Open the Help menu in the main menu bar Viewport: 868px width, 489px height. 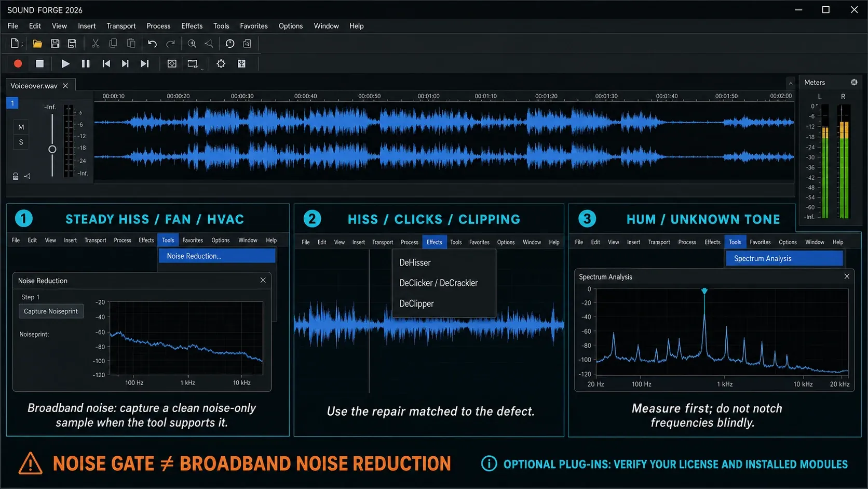pyautogui.click(x=357, y=26)
